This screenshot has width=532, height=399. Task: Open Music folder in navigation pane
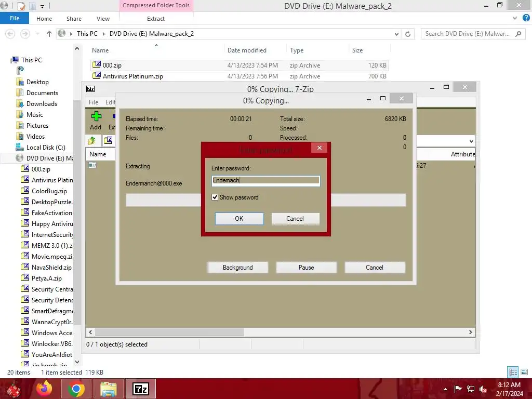[x=35, y=114]
